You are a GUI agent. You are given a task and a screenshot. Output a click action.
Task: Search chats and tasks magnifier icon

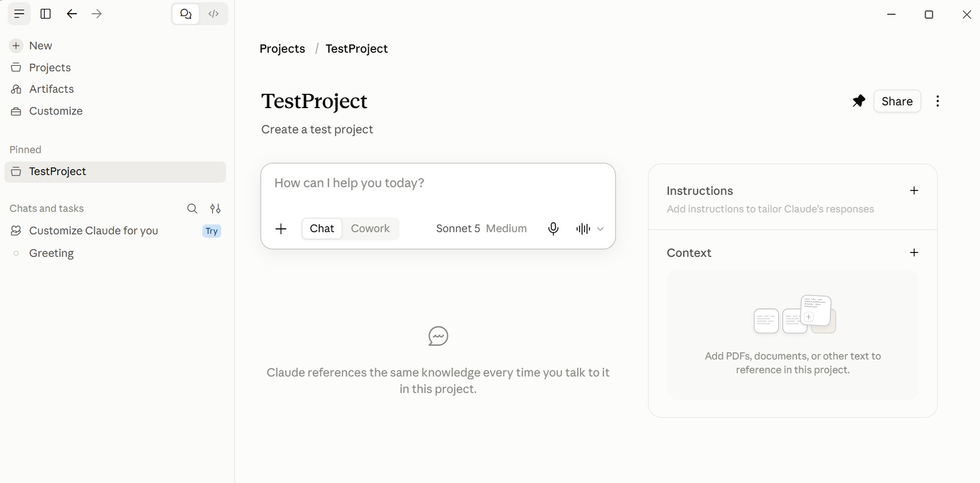pos(192,209)
